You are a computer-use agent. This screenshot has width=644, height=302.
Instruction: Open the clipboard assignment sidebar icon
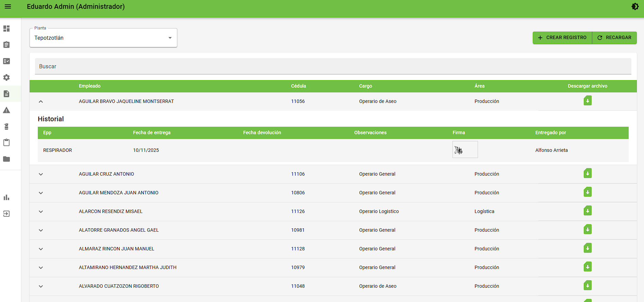coord(6,45)
